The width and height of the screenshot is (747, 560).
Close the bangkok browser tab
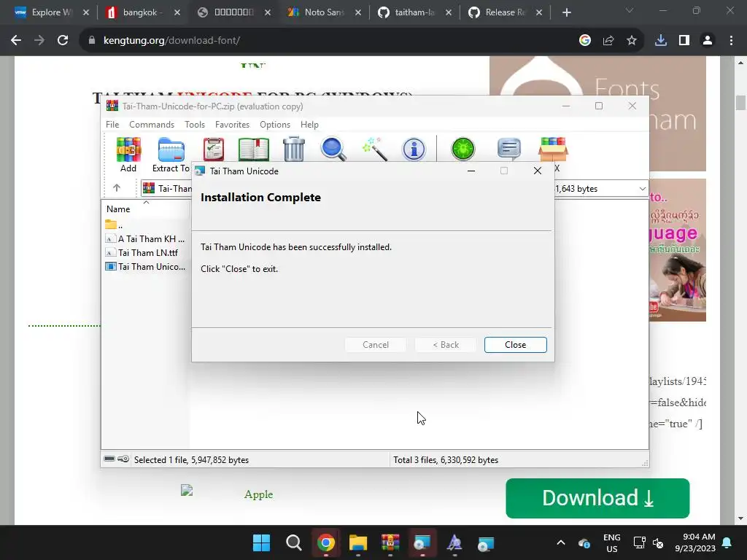(x=177, y=12)
